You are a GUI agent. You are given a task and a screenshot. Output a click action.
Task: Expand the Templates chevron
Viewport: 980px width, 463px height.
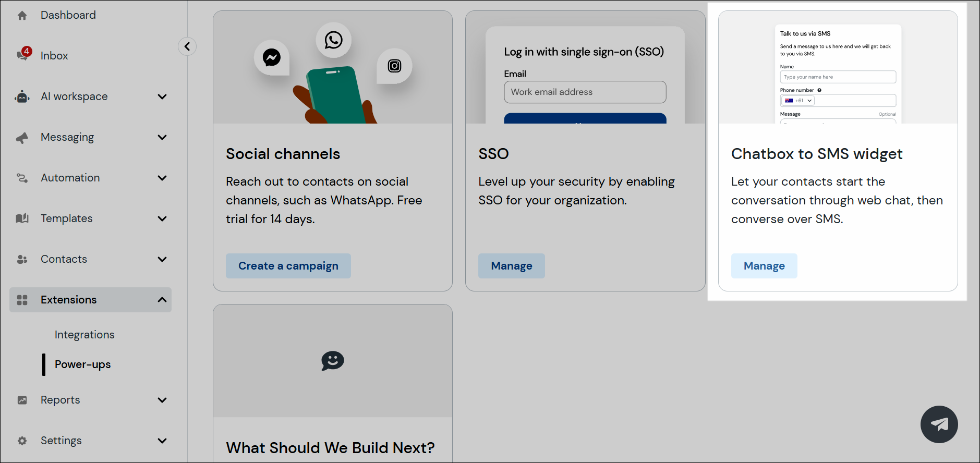pos(162,218)
